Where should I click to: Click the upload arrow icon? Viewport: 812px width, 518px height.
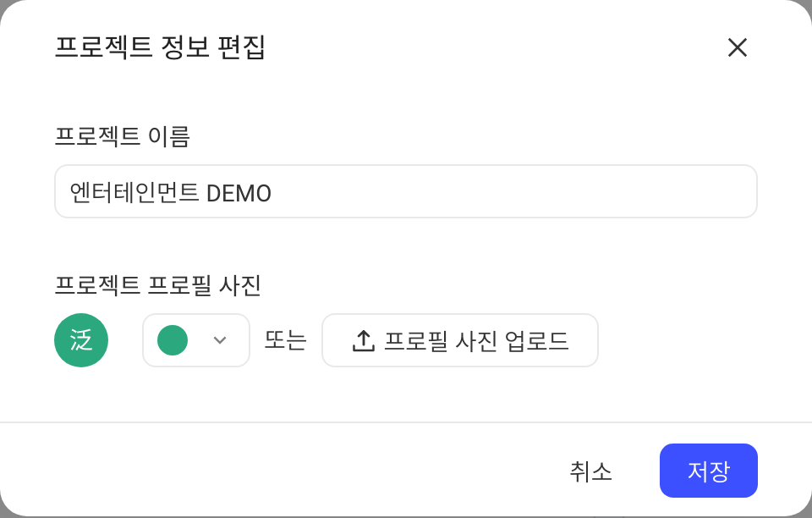[x=364, y=341]
